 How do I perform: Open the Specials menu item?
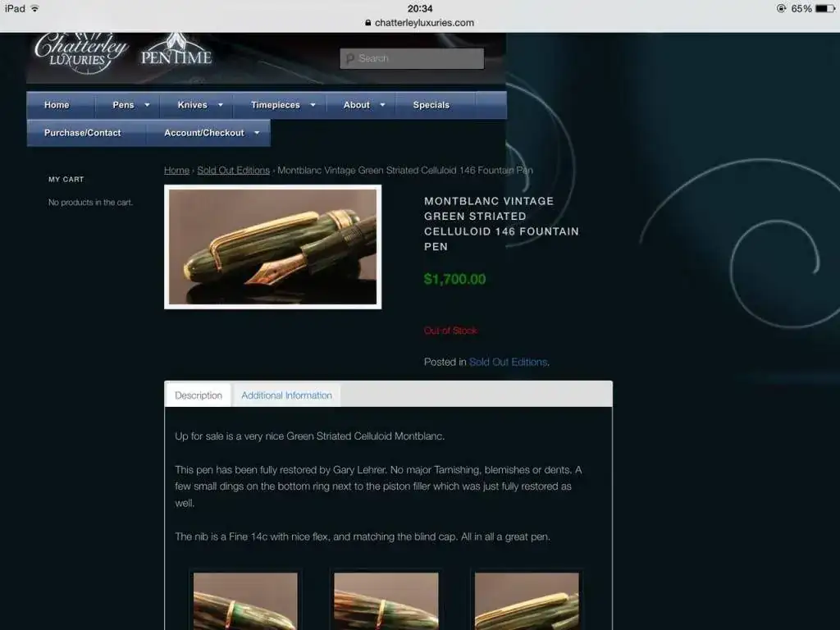coord(431,105)
